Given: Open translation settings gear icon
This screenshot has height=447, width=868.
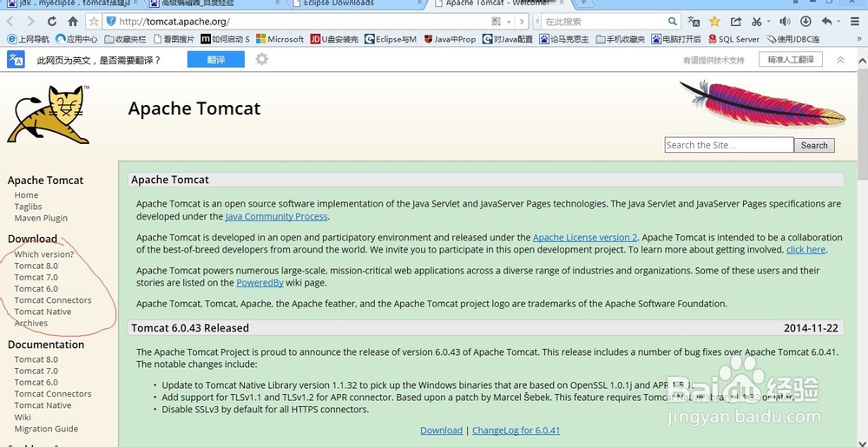Looking at the screenshot, I should click(262, 59).
